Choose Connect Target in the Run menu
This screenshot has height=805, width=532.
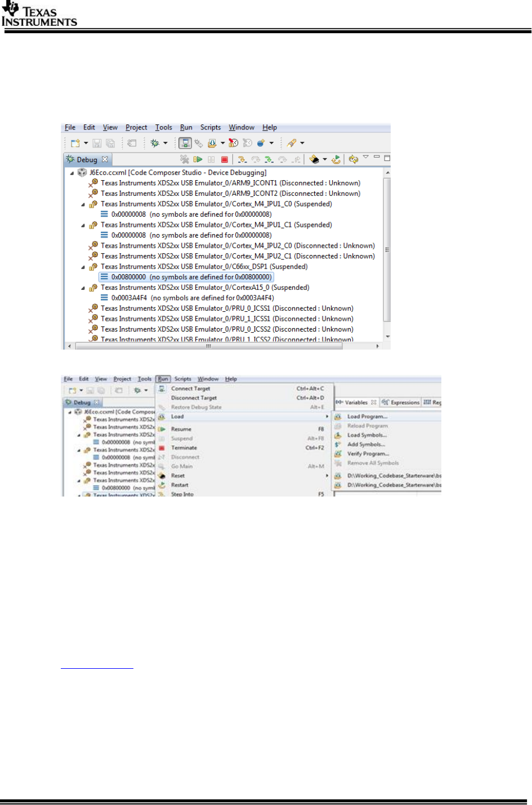[x=190, y=388]
